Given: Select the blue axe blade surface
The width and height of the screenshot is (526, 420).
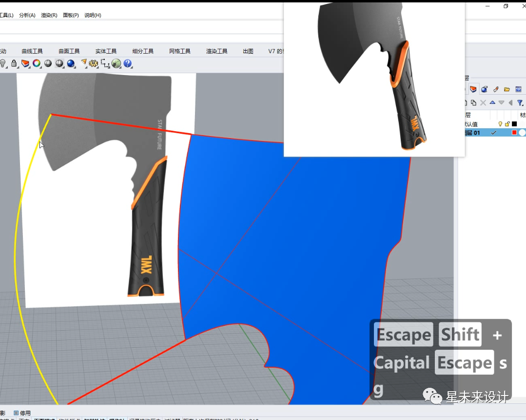Looking at the screenshot, I should click(x=285, y=235).
